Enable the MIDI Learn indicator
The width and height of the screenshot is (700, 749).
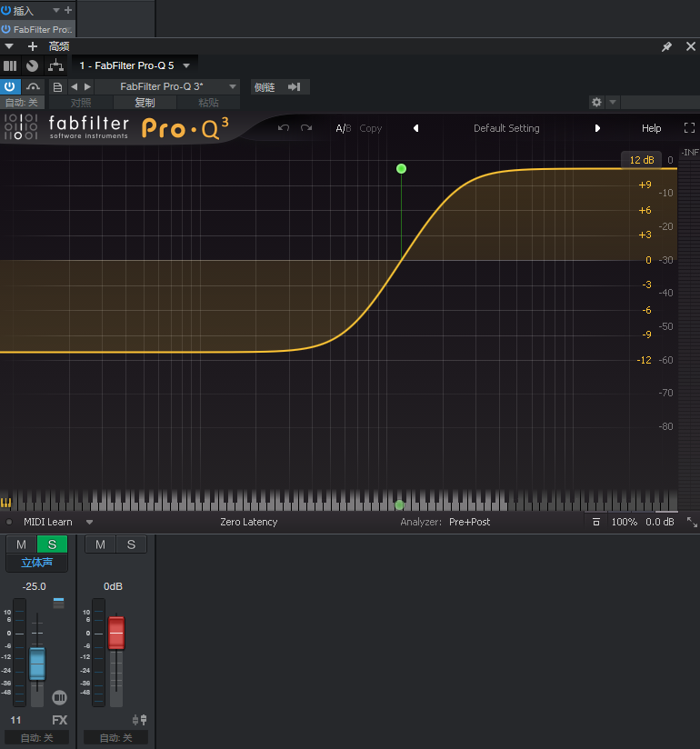coord(9,522)
